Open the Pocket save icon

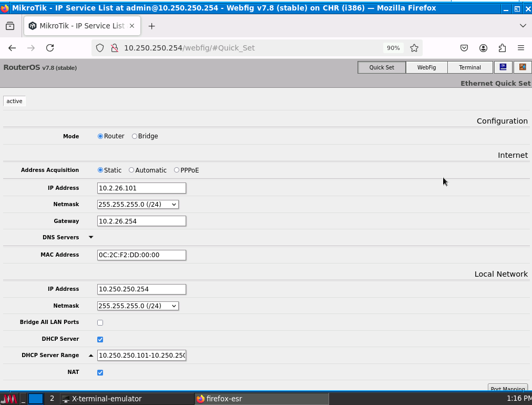(x=464, y=48)
